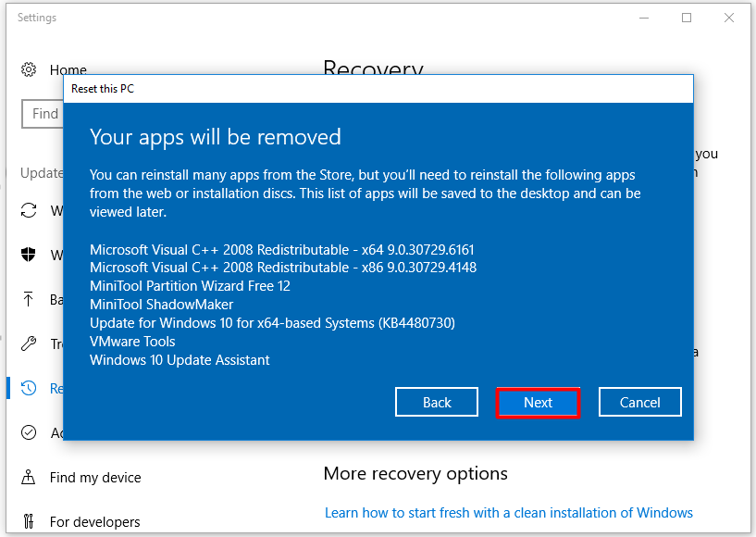Cancel the Reset this PC dialog
The height and width of the screenshot is (537, 756).
tap(639, 402)
